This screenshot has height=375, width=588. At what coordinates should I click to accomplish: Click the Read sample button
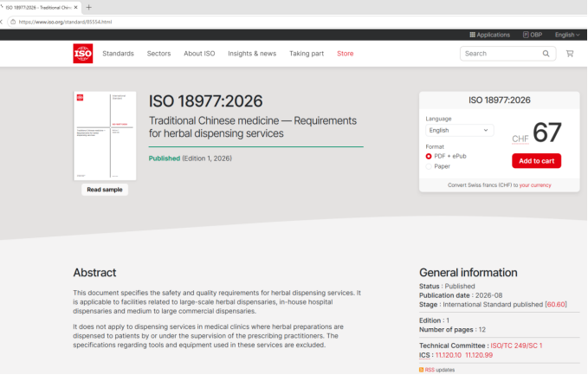[105, 190]
